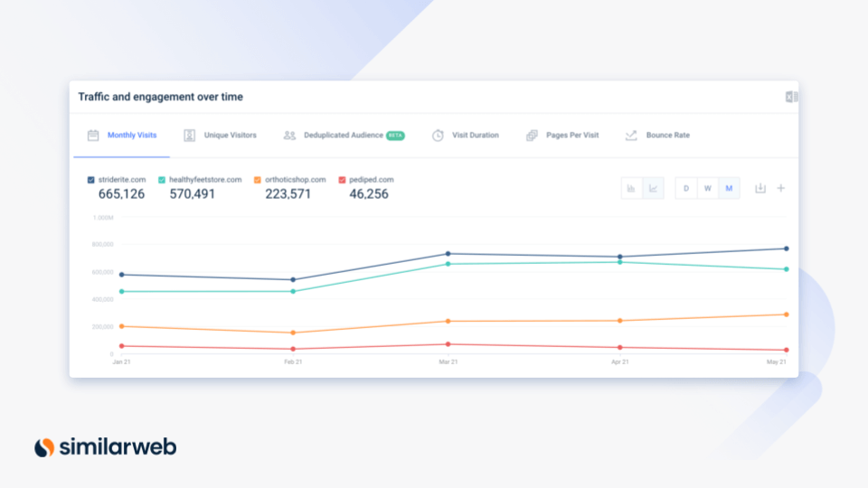Switch to Bounce Rate tab

[x=657, y=135]
